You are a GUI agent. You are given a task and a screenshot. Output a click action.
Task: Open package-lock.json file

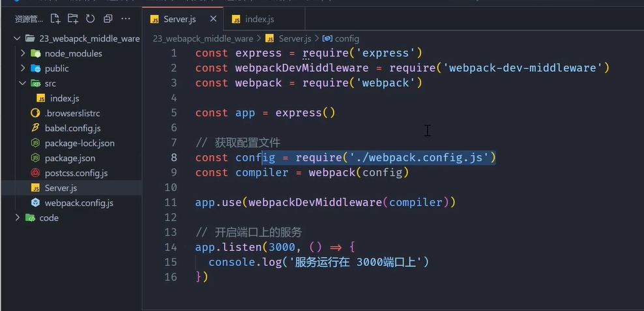point(80,143)
